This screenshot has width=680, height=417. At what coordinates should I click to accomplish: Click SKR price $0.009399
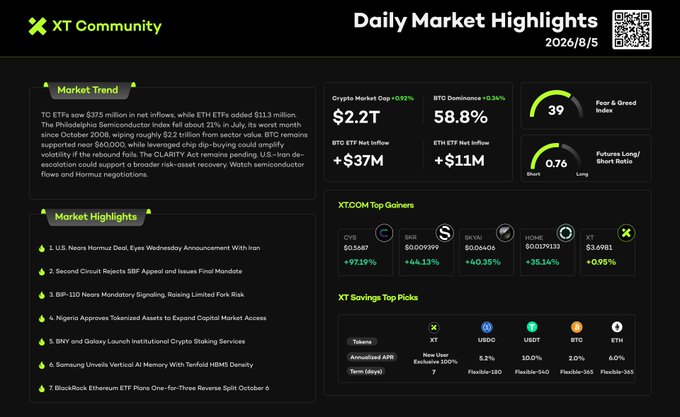pyautogui.click(x=422, y=248)
